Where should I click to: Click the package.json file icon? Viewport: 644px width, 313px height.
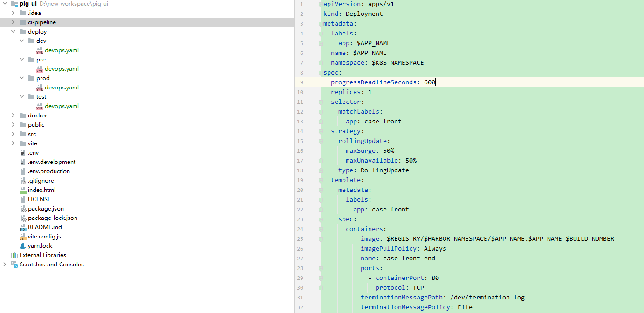coord(23,209)
